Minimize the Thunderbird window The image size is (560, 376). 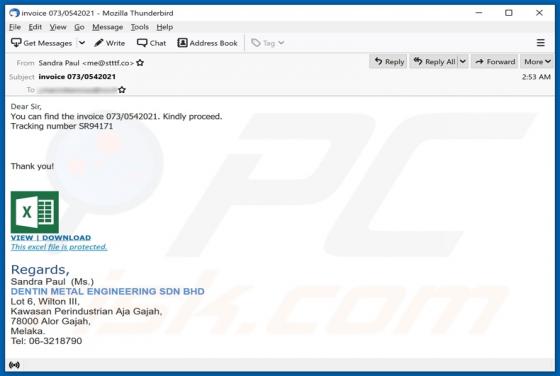click(x=479, y=13)
